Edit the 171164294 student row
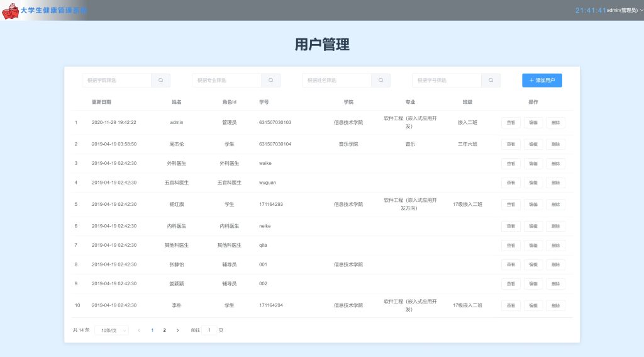This screenshot has height=357, width=644. [x=533, y=305]
